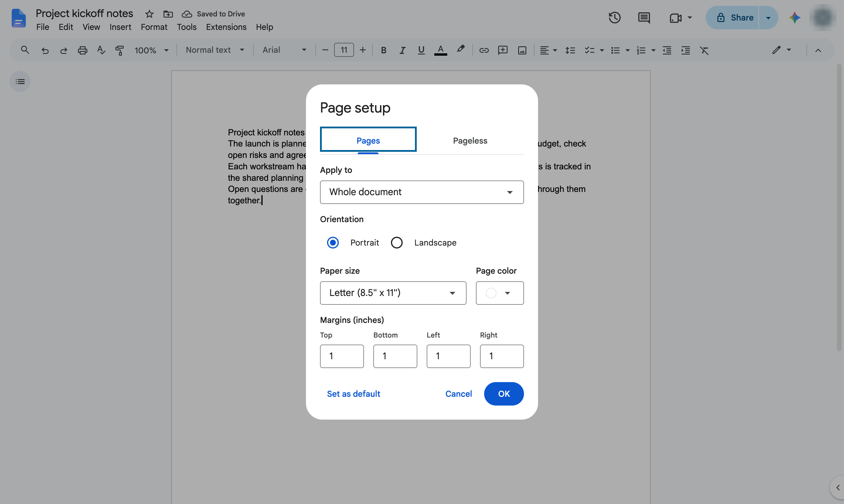
Task: Click the Undo icon
Action: coord(45,50)
